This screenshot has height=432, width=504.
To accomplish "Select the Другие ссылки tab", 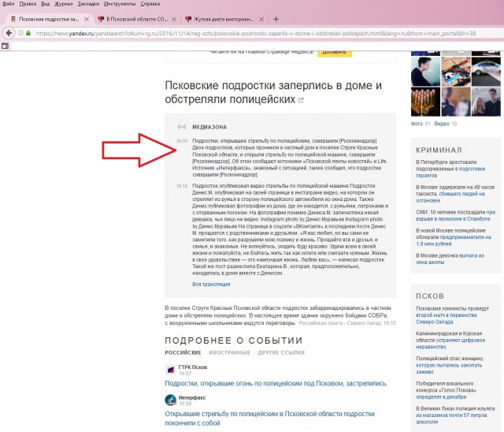I will tap(281, 352).
